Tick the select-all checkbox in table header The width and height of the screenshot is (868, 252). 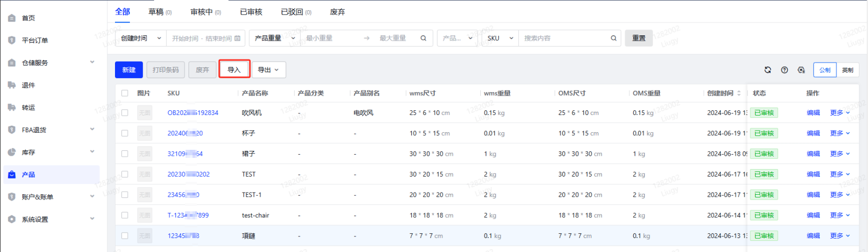(x=125, y=93)
